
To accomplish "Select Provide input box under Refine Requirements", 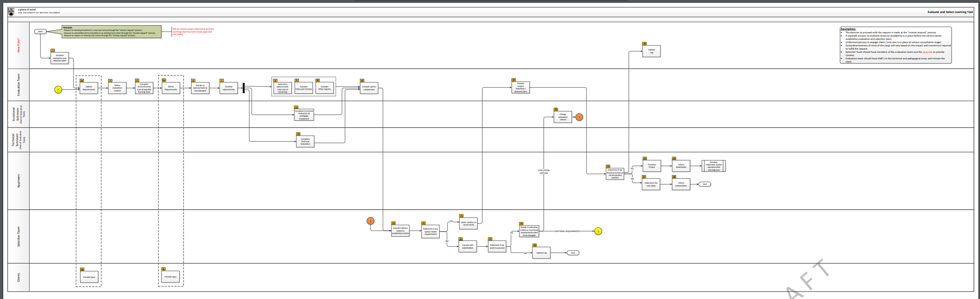I will (171, 277).
